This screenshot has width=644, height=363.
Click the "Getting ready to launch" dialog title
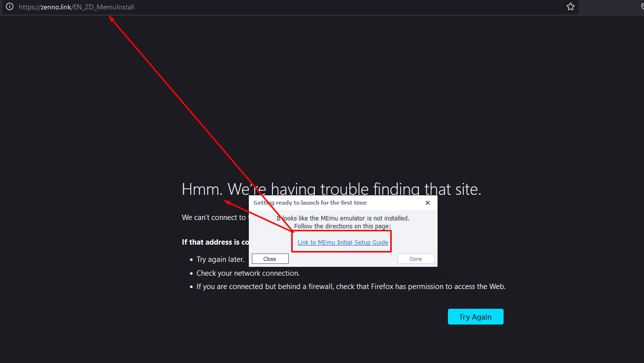[x=310, y=203]
